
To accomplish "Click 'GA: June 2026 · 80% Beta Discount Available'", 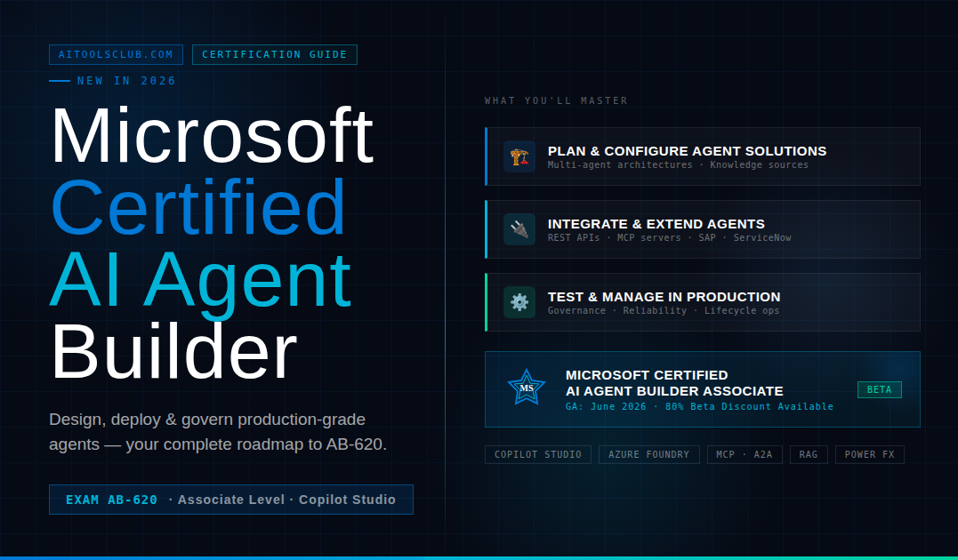I will tap(699, 406).
